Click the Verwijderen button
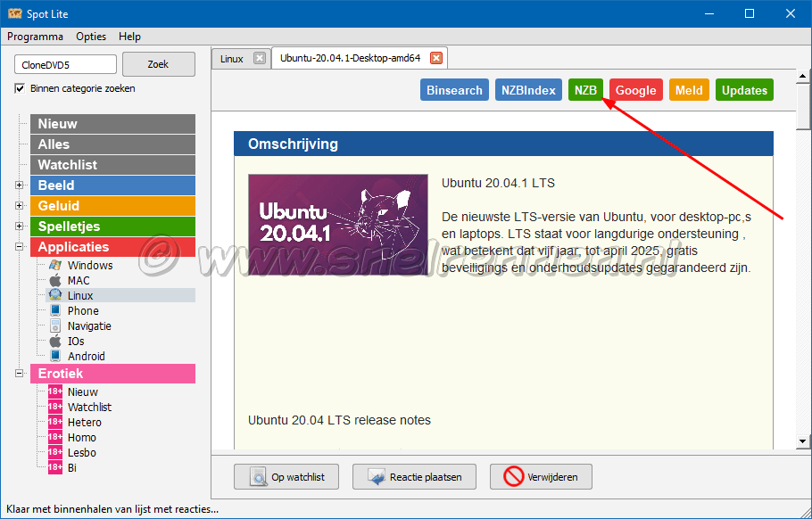This screenshot has height=519, width=812. pos(541,476)
